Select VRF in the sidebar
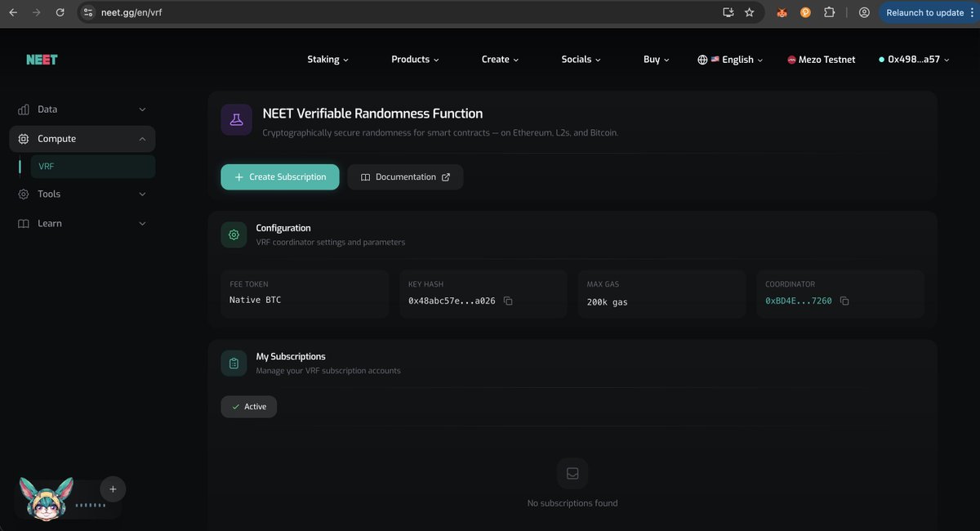Viewport: 980px width, 531px height. click(93, 167)
